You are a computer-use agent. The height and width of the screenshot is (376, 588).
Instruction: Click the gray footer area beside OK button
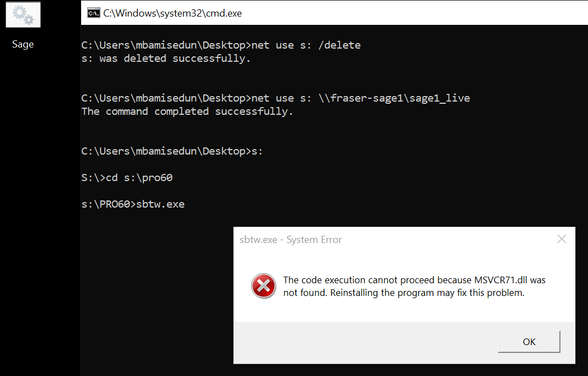click(x=365, y=342)
